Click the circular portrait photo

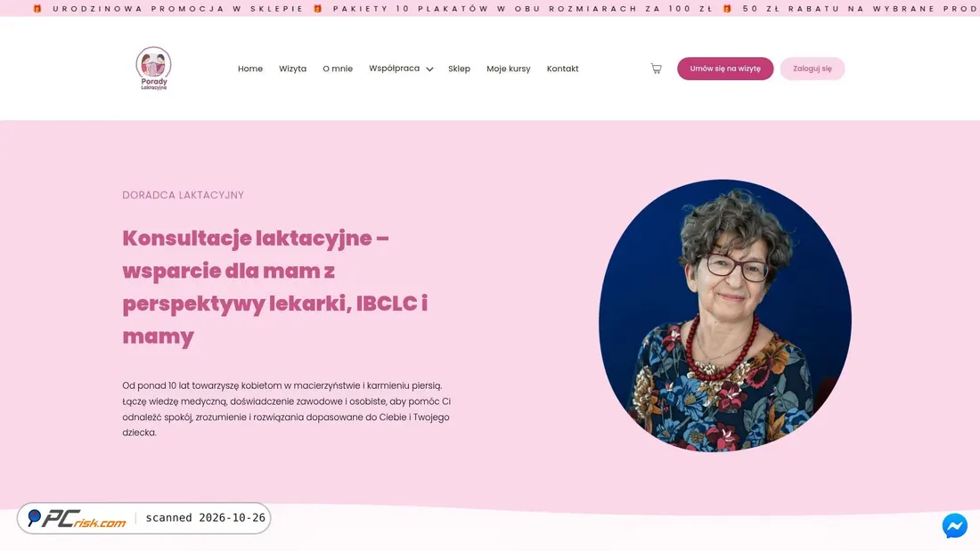pos(725,315)
